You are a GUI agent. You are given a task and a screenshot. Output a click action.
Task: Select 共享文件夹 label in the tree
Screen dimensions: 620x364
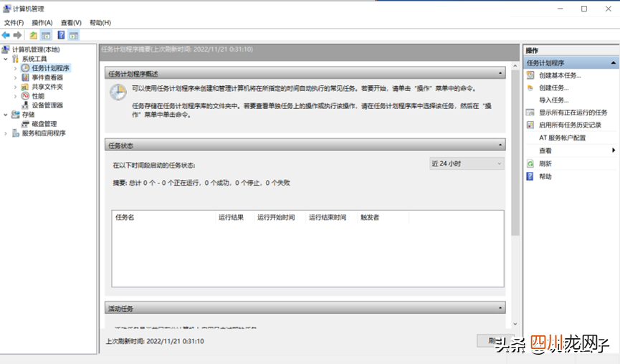point(47,87)
